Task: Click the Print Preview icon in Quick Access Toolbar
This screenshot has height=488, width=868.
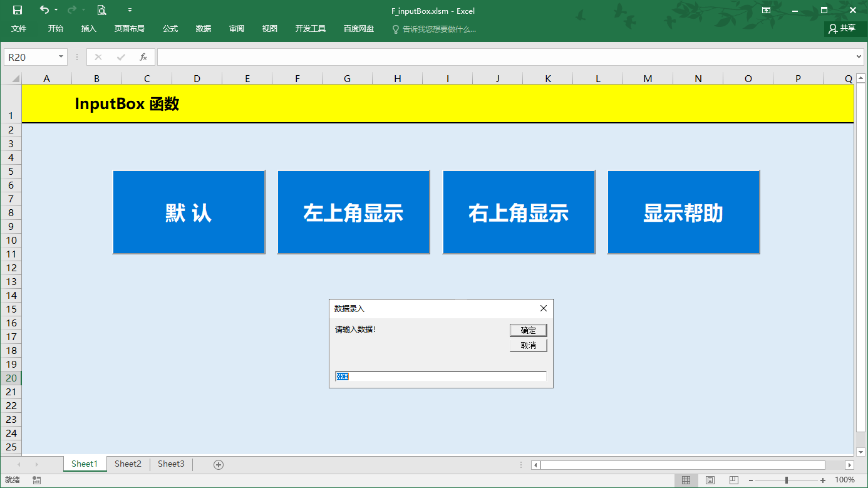Action: tap(101, 11)
